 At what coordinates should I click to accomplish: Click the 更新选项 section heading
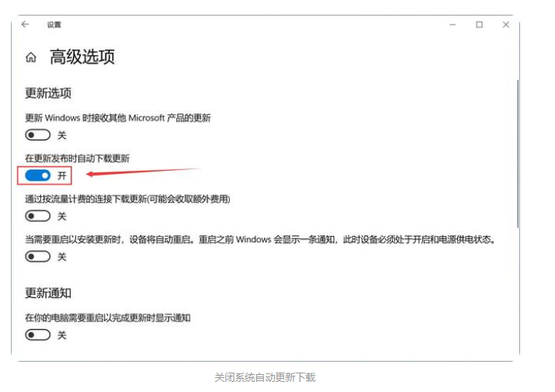48,93
